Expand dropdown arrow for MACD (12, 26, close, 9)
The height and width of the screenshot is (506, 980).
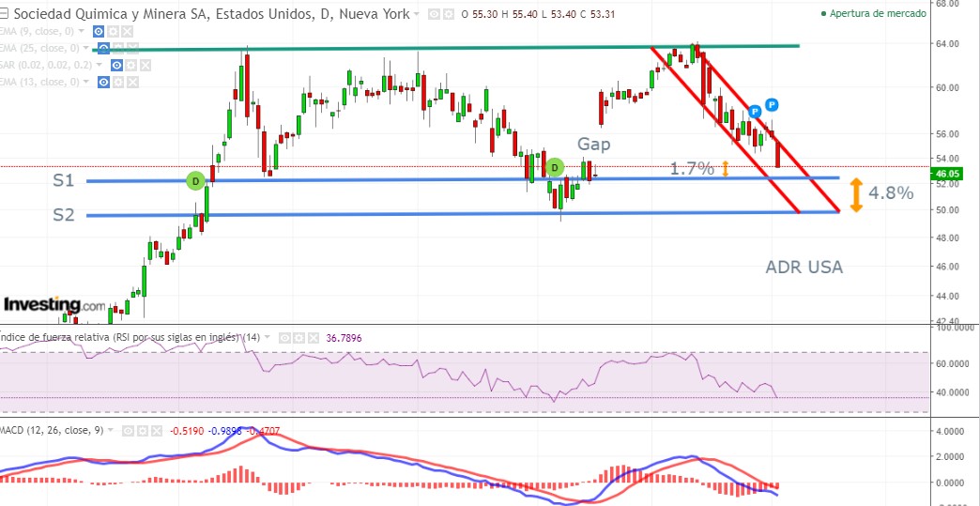(x=111, y=430)
